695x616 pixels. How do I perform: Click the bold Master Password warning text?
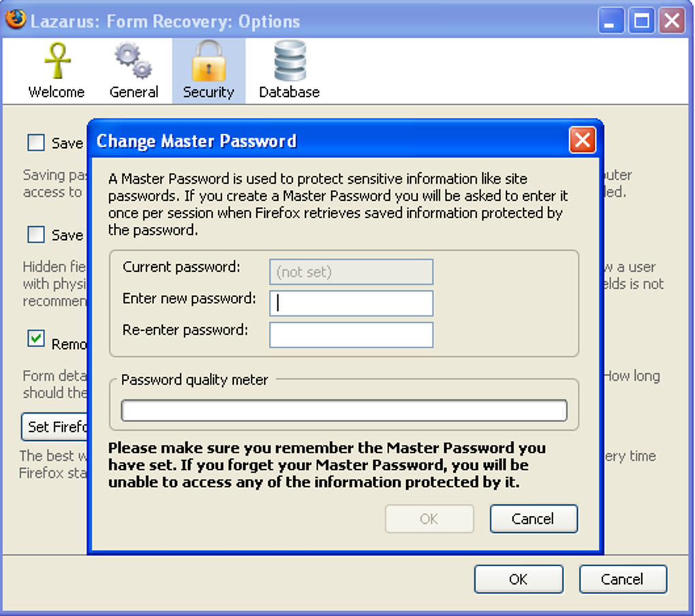327,465
